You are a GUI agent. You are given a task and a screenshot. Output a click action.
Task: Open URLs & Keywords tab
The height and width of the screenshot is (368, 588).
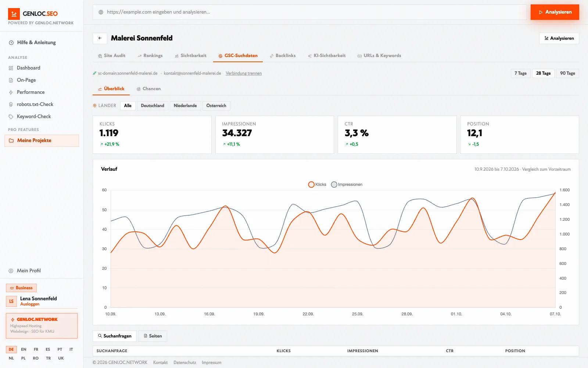(379, 56)
